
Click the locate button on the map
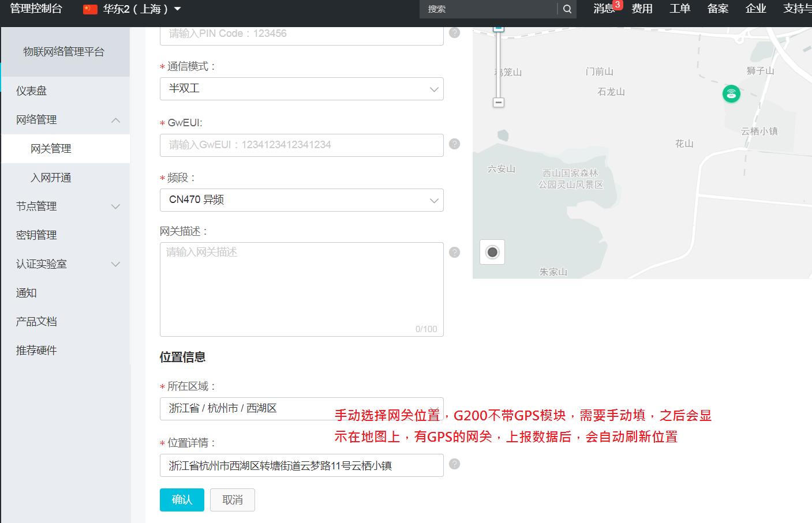click(x=492, y=251)
